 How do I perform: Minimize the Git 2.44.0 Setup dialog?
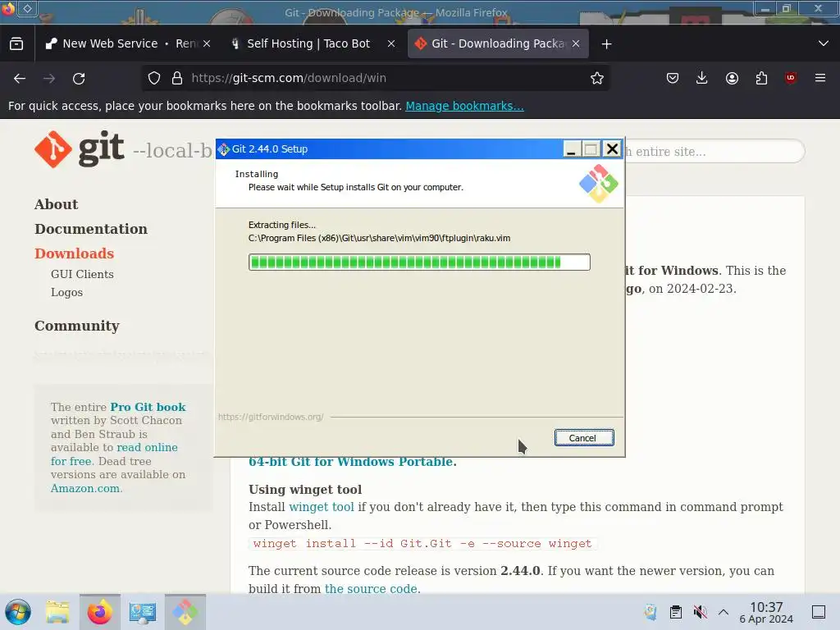pyautogui.click(x=572, y=149)
